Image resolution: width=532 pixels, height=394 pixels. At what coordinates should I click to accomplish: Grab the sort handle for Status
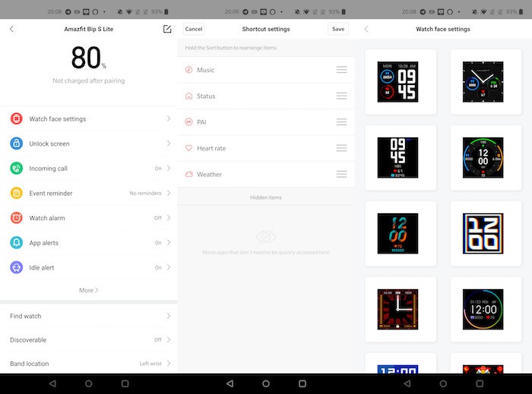[x=342, y=96]
